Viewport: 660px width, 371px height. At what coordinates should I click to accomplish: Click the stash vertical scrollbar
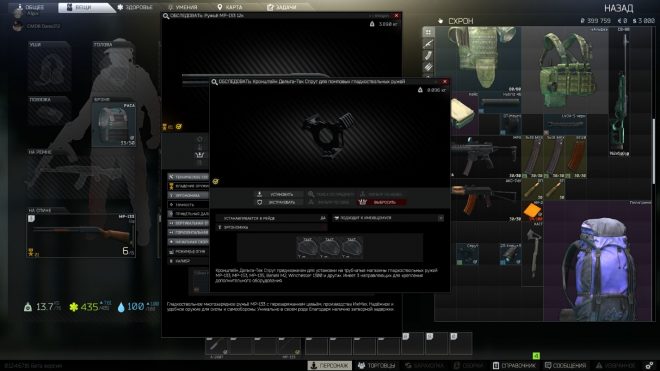coord(653,152)
